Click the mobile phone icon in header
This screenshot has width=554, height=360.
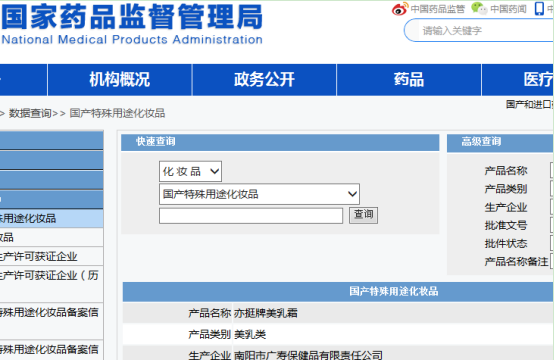click(x=539, y=8)
